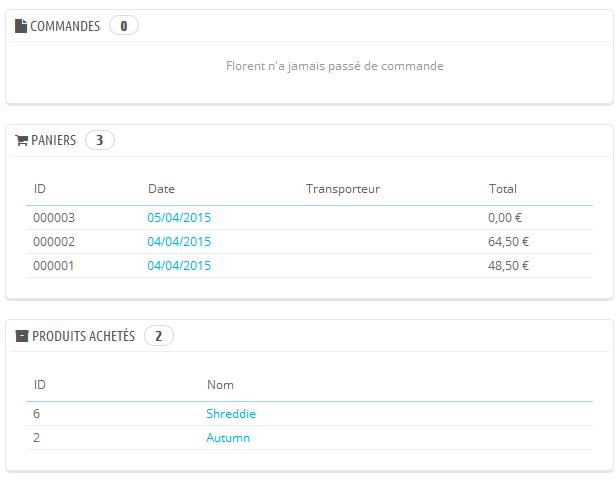The width and height of the screenshot is (616, 503).
Task: Select cart ID 000003 cell
Action: pos(54,218)
